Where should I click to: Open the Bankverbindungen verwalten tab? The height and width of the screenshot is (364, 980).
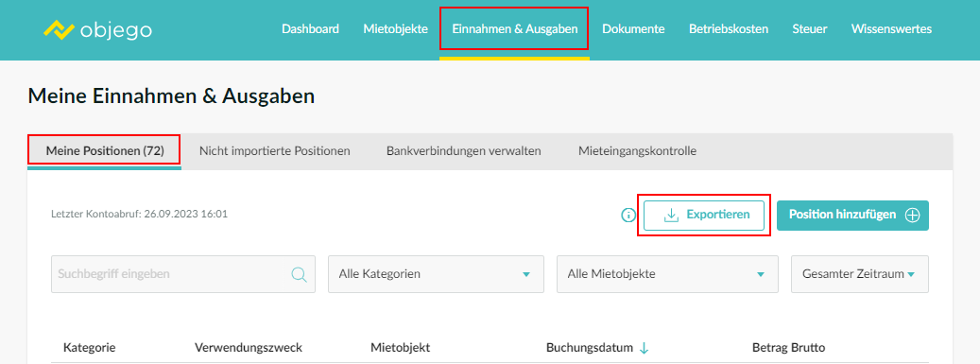tap(464, 150)
